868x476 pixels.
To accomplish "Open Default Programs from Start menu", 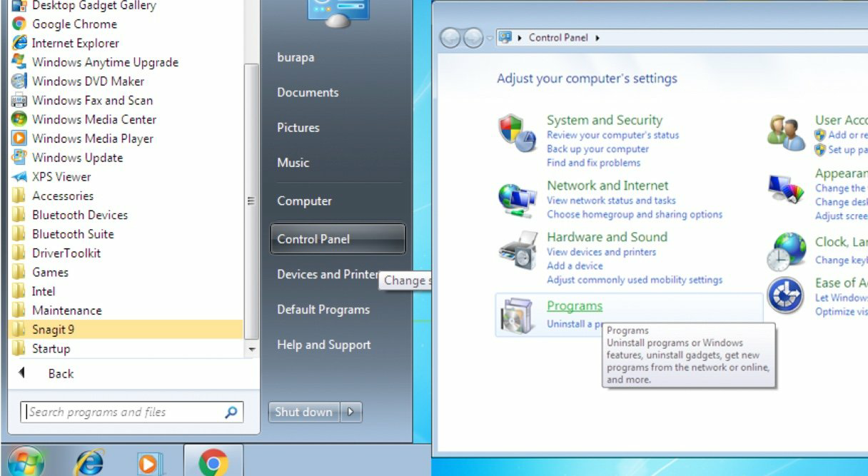I will (x=323, y=309).
